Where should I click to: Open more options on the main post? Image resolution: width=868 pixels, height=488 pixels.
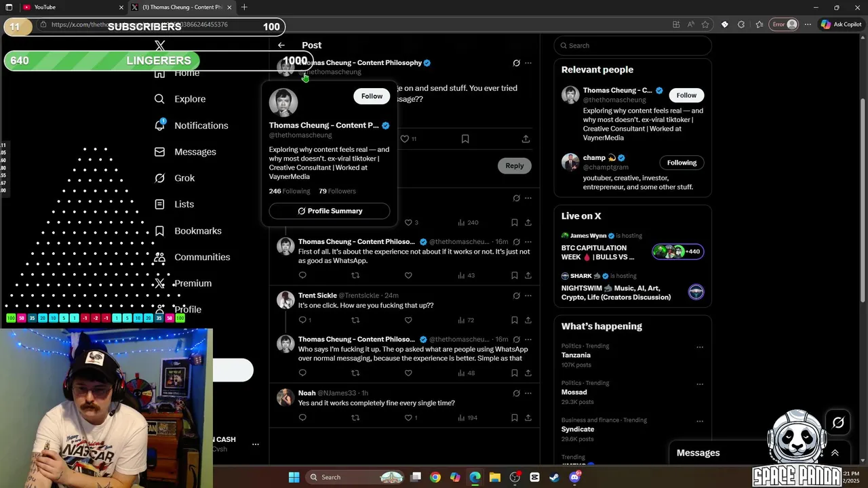528,63
